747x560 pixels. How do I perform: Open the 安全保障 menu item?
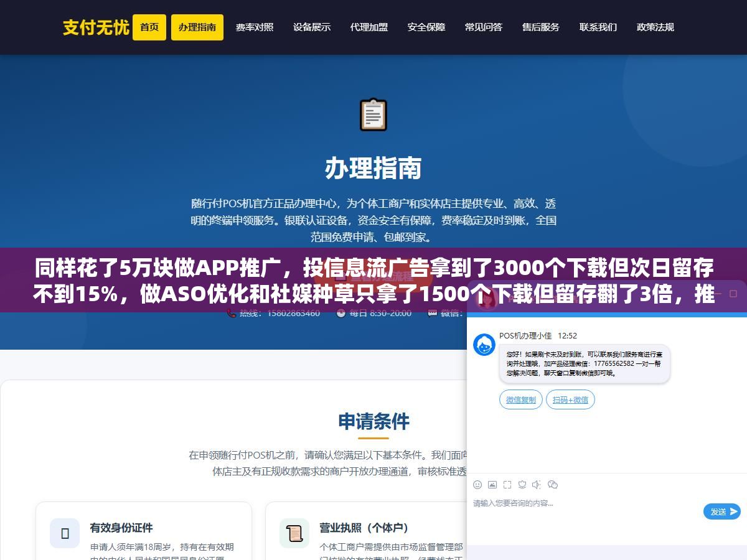tap(426, 27)
